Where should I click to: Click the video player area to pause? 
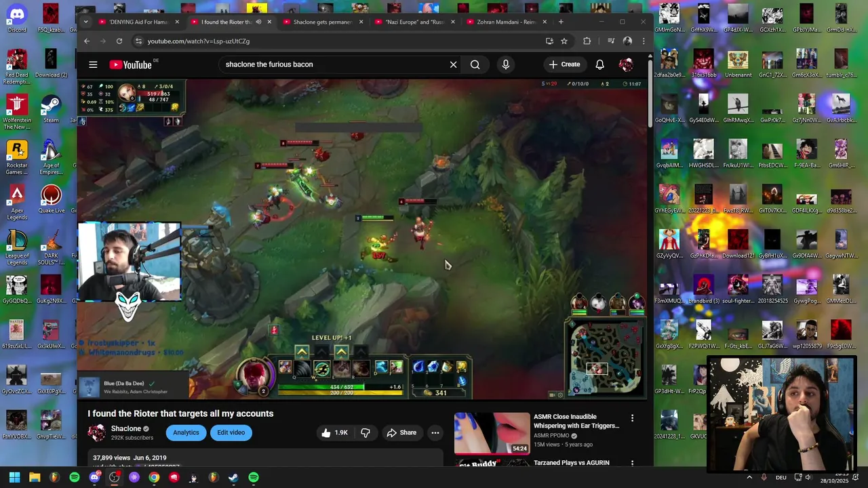[x=362, y=239]
